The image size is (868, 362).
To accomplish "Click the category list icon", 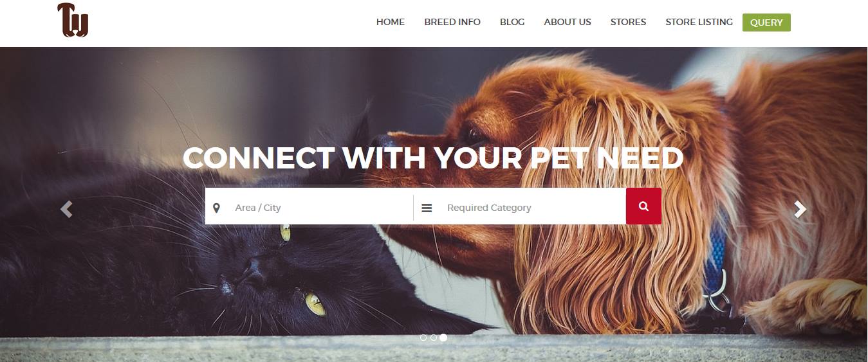I will pos(427,208).
